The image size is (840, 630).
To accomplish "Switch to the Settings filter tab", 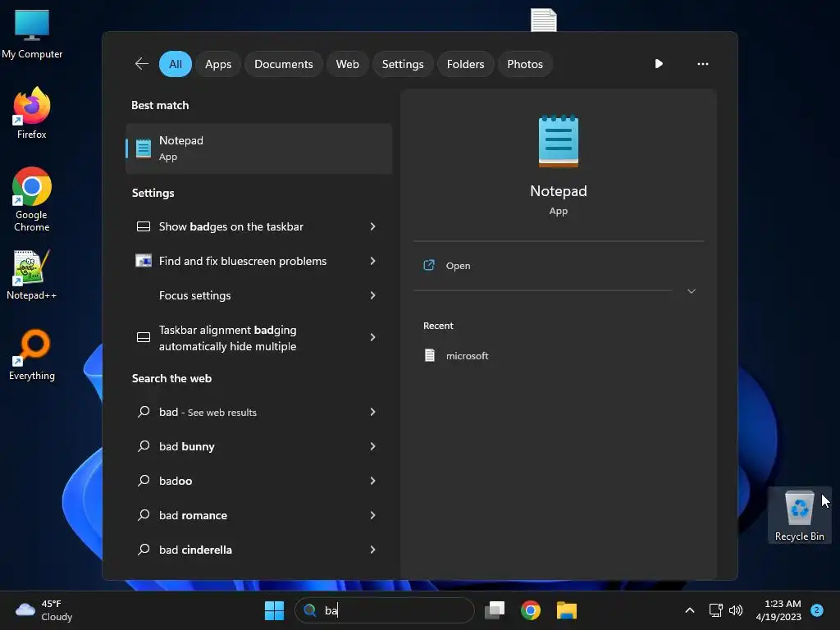I will (402, 64).
